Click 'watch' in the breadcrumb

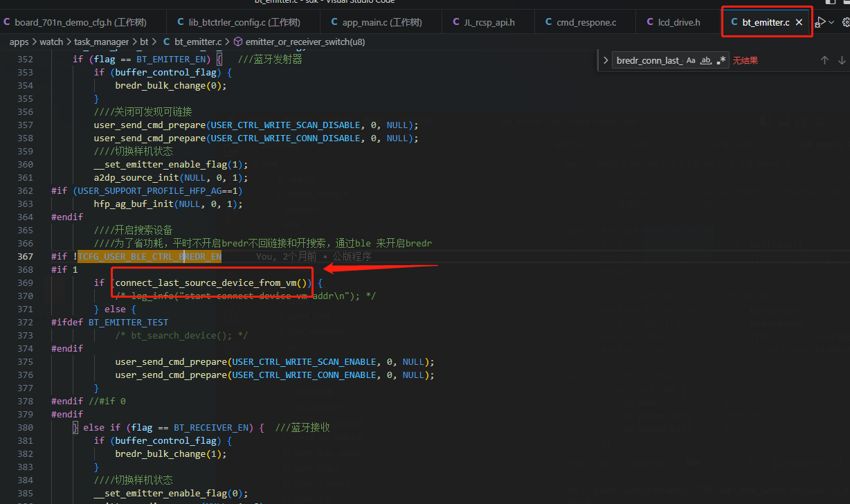pos(51,42)
